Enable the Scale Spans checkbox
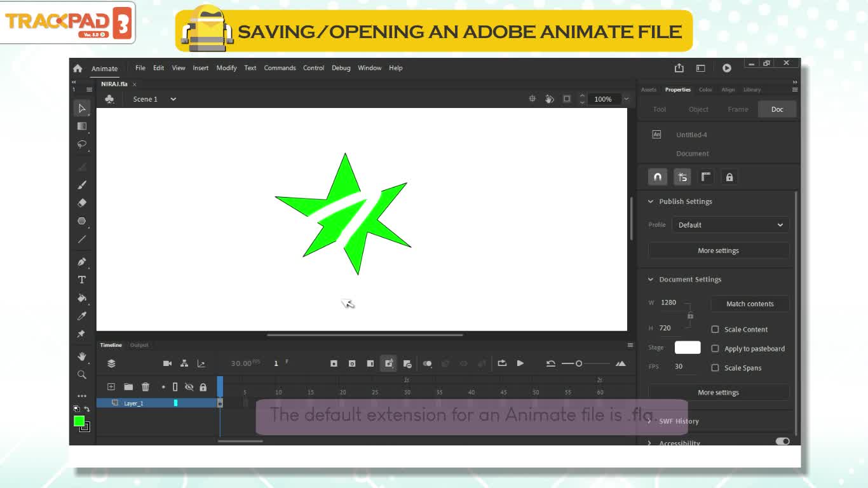Viewport: 868px width, 488px height. 715,367
